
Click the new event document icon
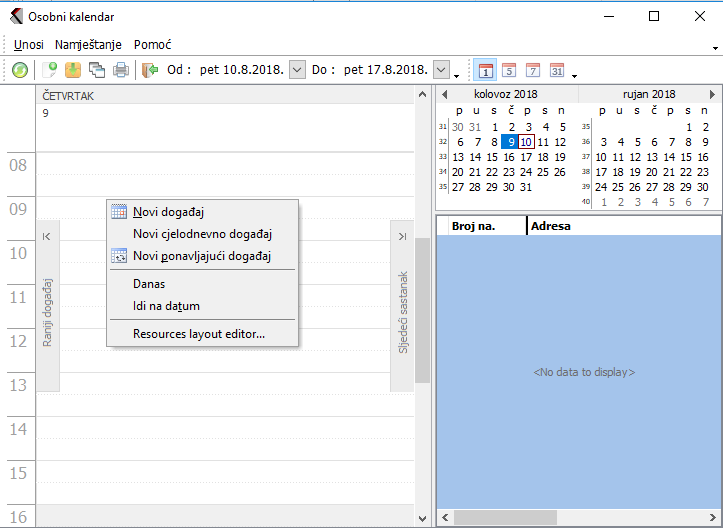click(x=49, y=70)
